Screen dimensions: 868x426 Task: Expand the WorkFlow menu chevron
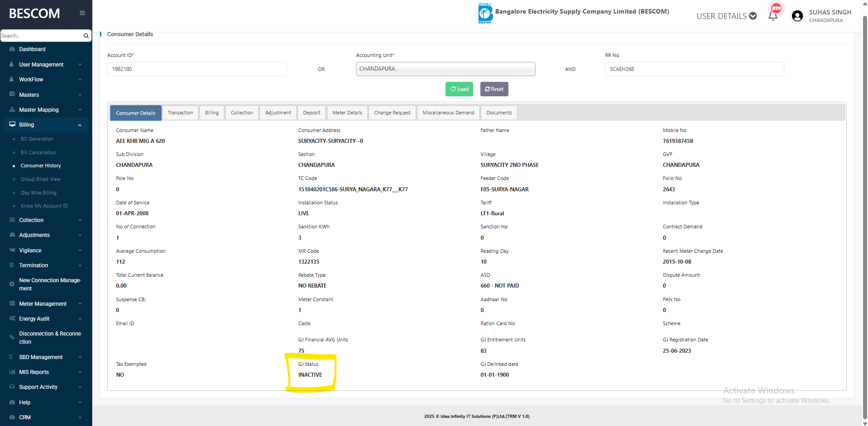[x=80, y=80]
